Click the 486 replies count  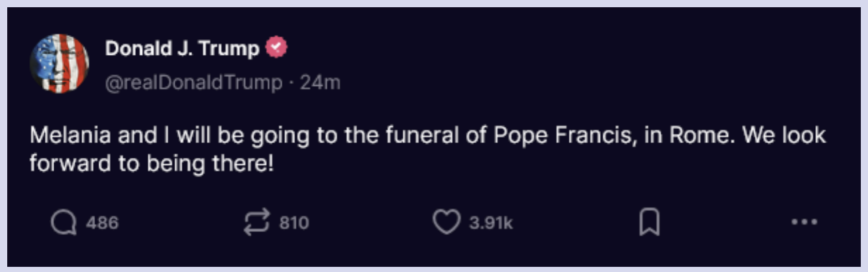(102, 223)
